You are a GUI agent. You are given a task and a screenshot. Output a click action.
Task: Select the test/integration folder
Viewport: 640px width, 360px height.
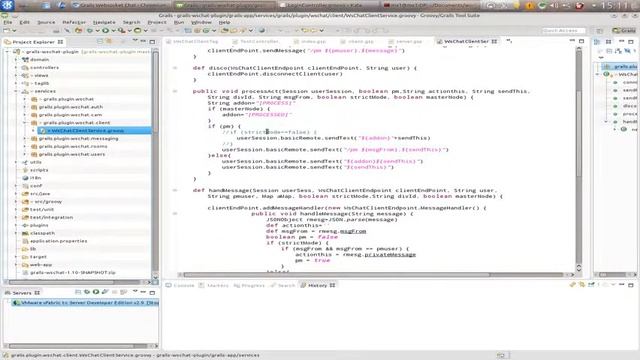pyautogui.click(x=51, y=218)
